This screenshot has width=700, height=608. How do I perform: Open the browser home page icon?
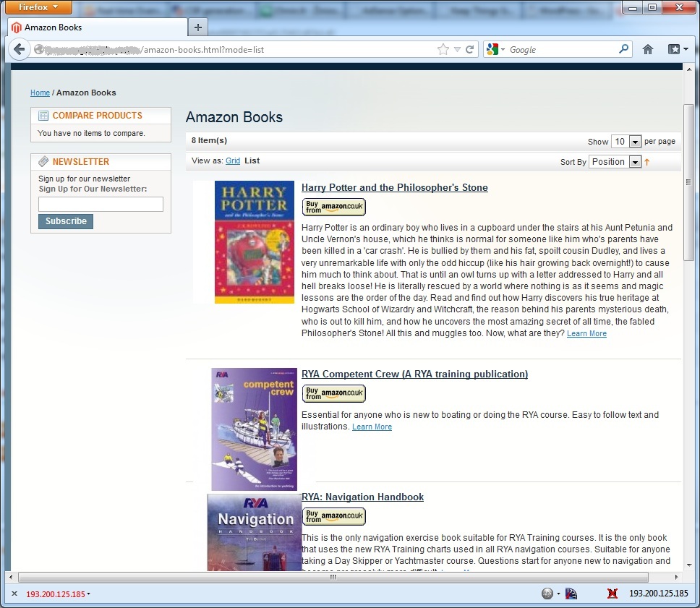pyautogui.click(x=648, y=49)
